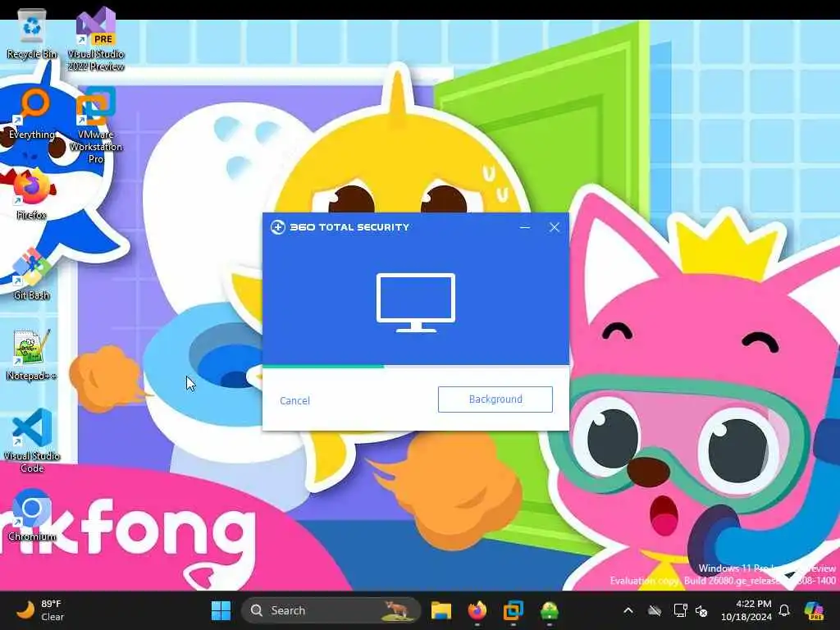840x630 pixels.
Task: Click the 360 TOTAL SECURITY title text
Action: click(349, 227)
